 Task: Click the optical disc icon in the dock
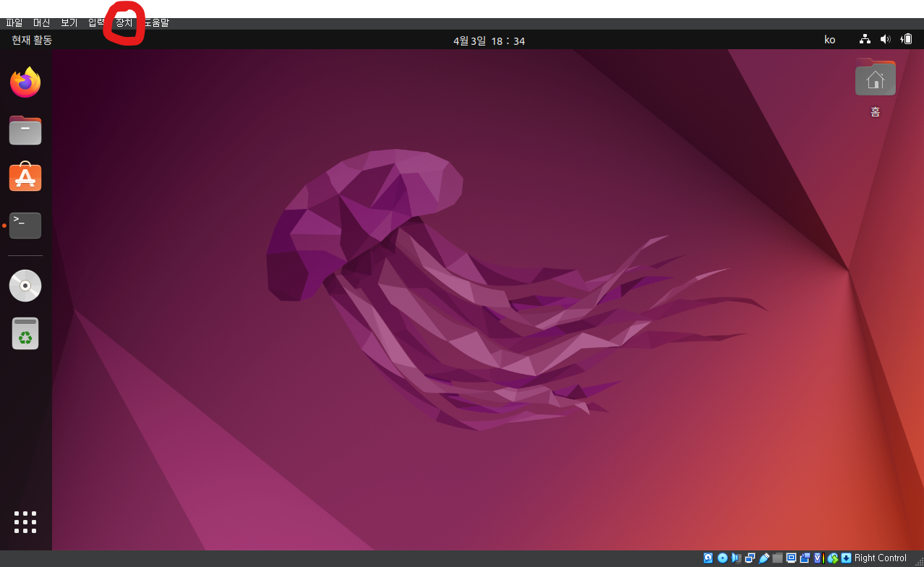click(25, 286)
